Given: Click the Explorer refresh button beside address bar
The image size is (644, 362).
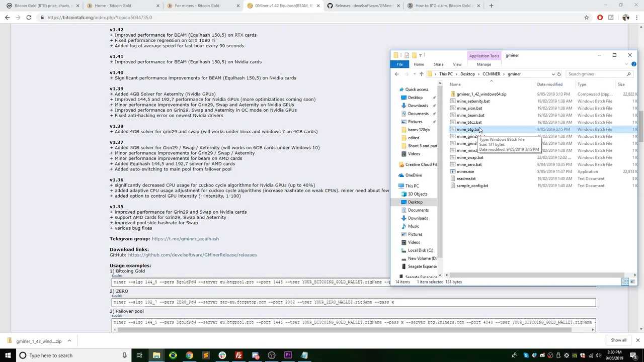Looking at the screenshot, I should (559, 74).
